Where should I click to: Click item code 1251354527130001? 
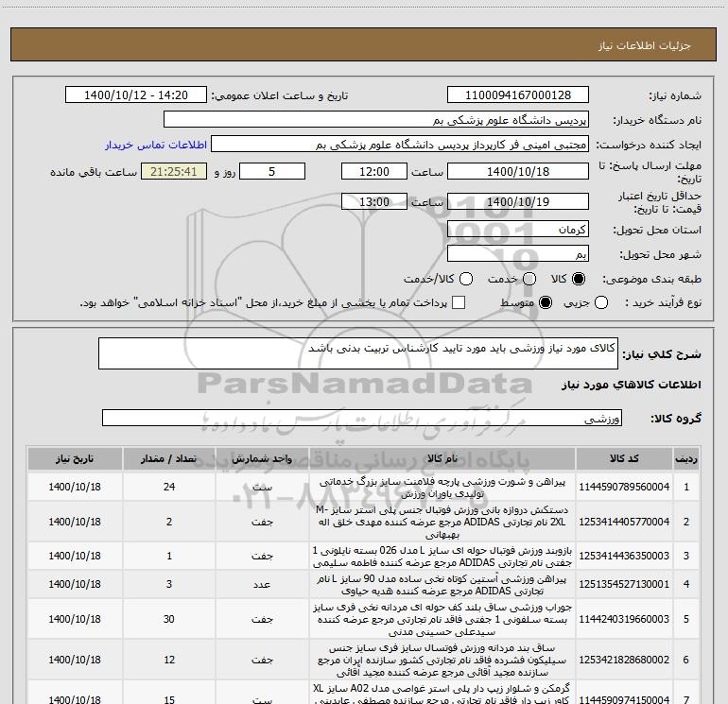[x=624, y=584]
